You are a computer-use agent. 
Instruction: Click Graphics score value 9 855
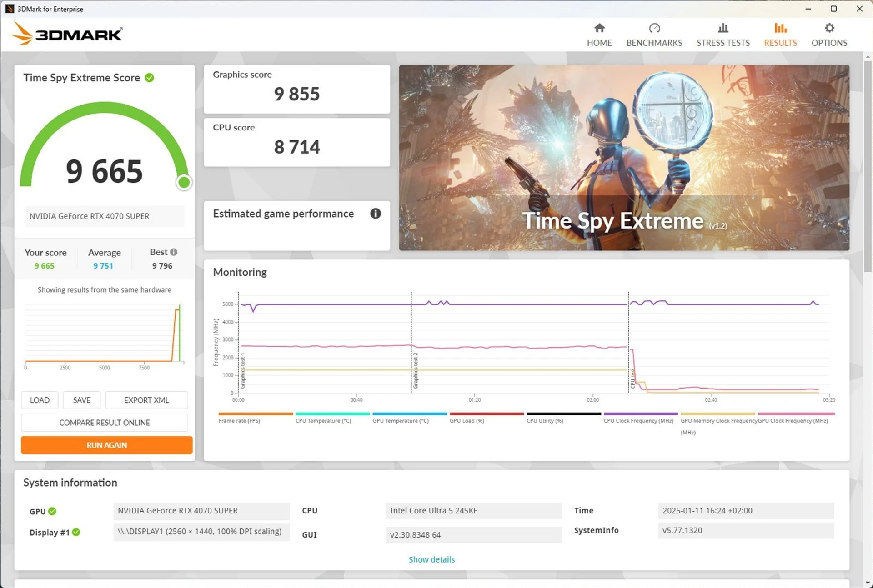[297, 94]
